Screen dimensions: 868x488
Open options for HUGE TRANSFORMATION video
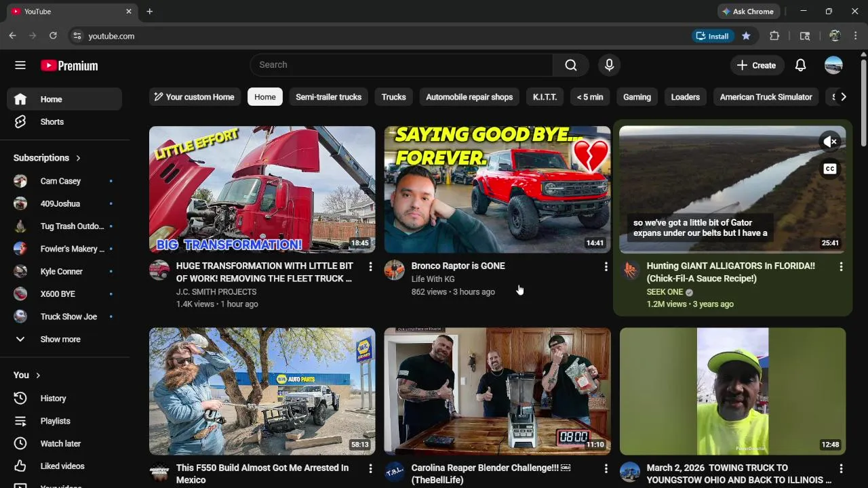click(x=370, y=267)
